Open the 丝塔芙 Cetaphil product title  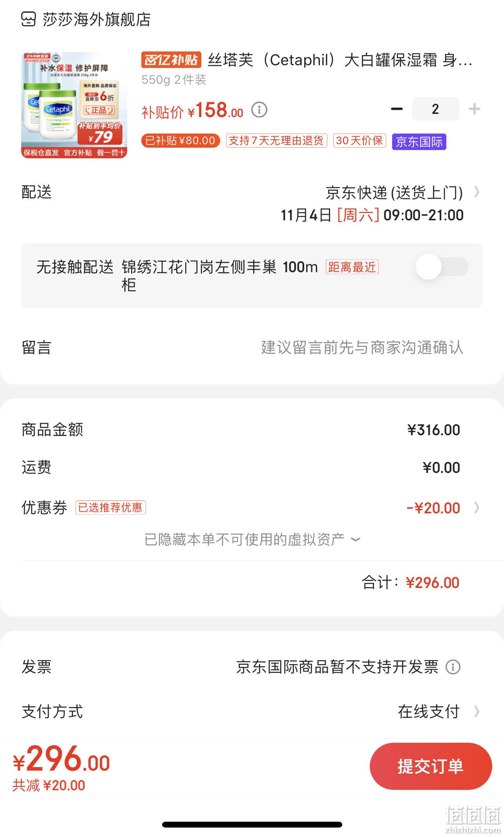pos(340,60)
